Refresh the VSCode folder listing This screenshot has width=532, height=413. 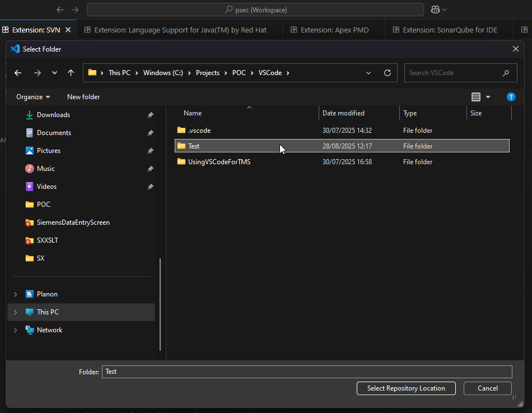tap(387, 73)
